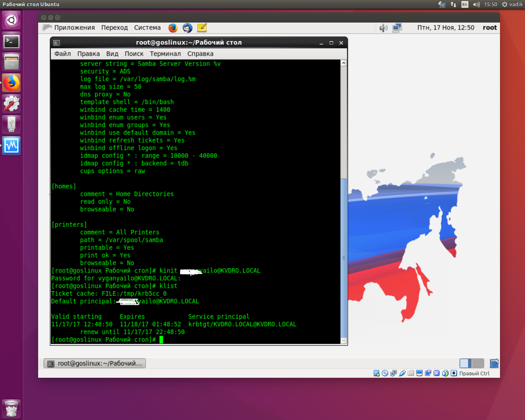Screen dimensions: 525x420
Task: Click the [printers] section line in terminal
Action: click(69, 225)
